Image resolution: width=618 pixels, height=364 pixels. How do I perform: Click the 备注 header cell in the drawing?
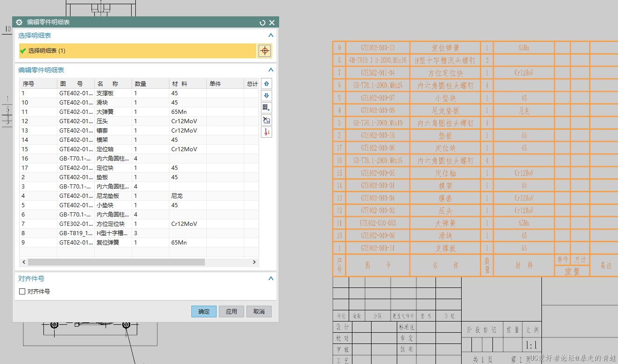coord(605,266)
